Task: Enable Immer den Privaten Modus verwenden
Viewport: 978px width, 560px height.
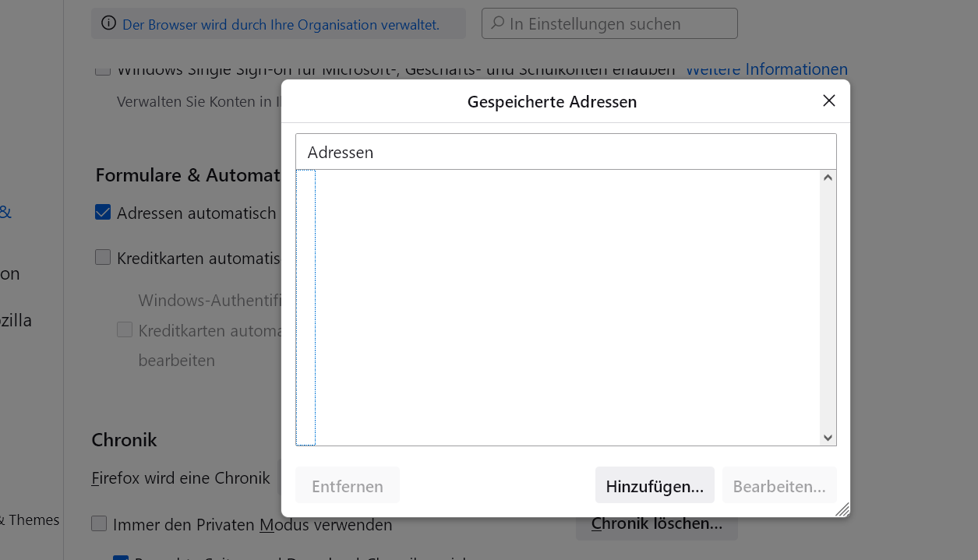Action: [99, 523]
